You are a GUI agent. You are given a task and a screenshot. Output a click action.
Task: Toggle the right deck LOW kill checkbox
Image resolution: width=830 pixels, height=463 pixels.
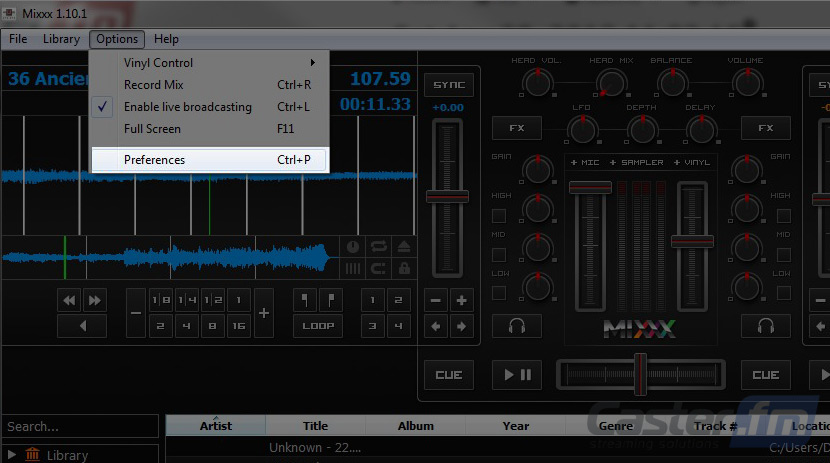point(783,293)
